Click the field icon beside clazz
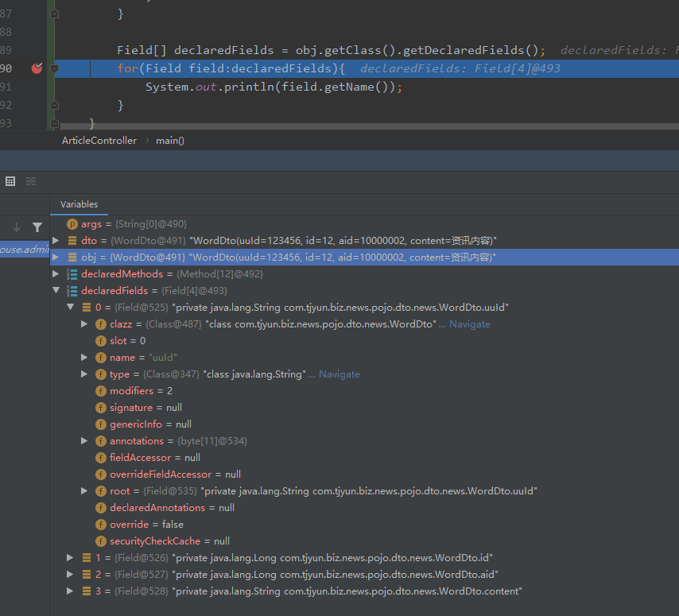 [101, 324]
